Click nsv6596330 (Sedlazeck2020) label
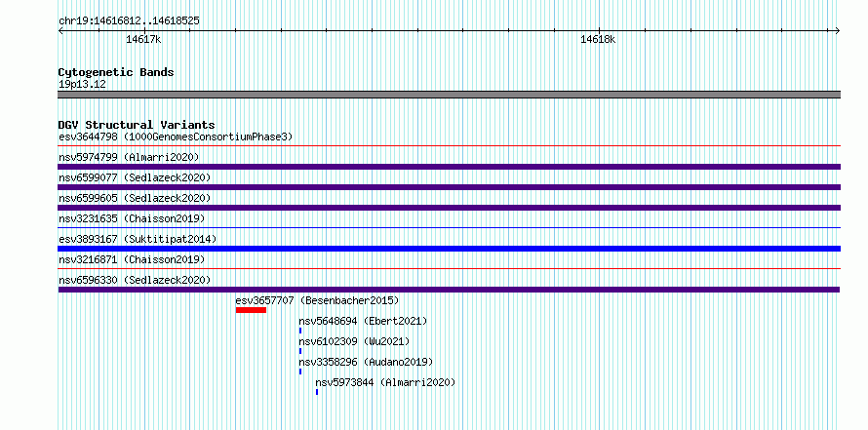This screenshot has width=868, height=430. (135, 280)
